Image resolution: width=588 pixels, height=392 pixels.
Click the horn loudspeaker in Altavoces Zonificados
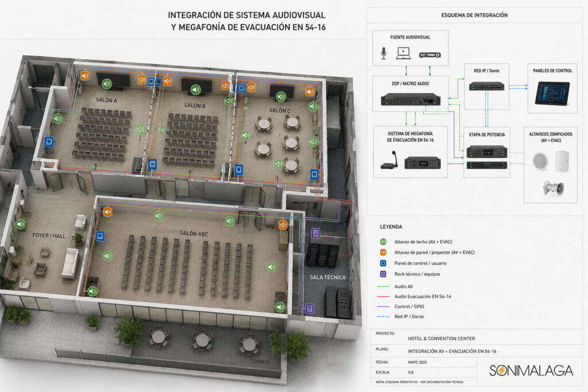(x=554, y=187)
